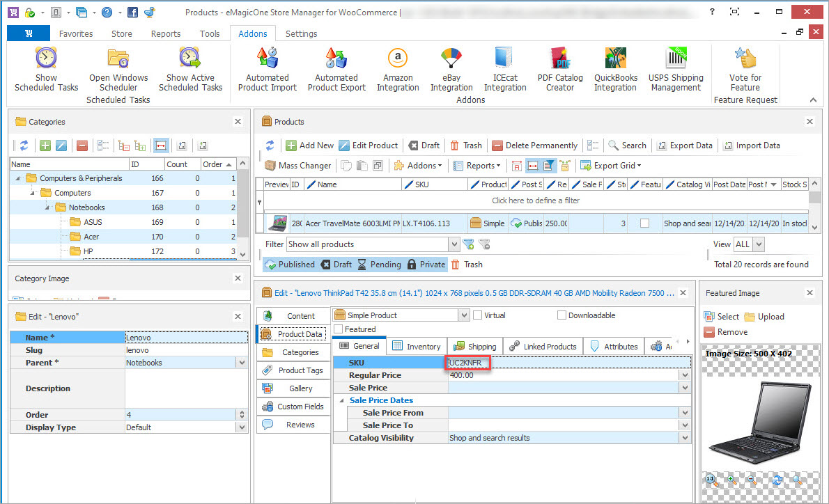This screenshot has width=829, height=504.
Task: Click Show Active Scheduled Tasks icon
Action: coord(189,58)
